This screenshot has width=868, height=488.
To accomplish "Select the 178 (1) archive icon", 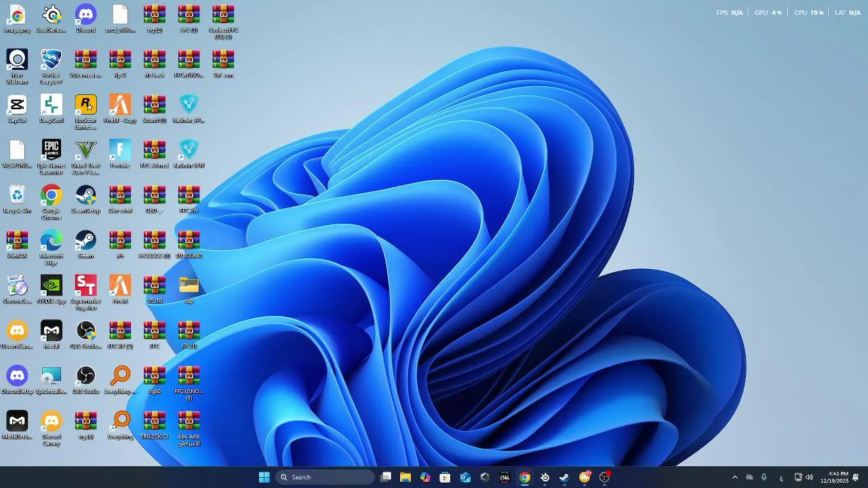I will pos(189,335).
